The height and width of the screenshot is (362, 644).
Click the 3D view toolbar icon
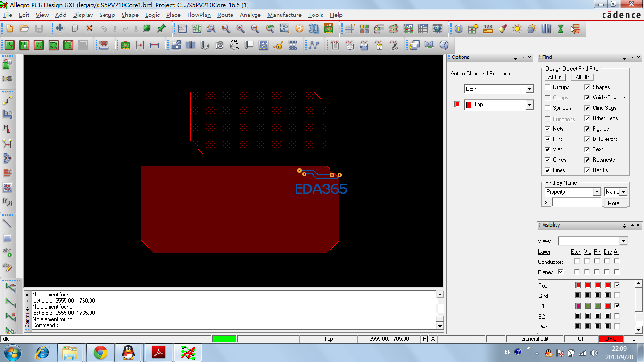[x=314, y=29]
